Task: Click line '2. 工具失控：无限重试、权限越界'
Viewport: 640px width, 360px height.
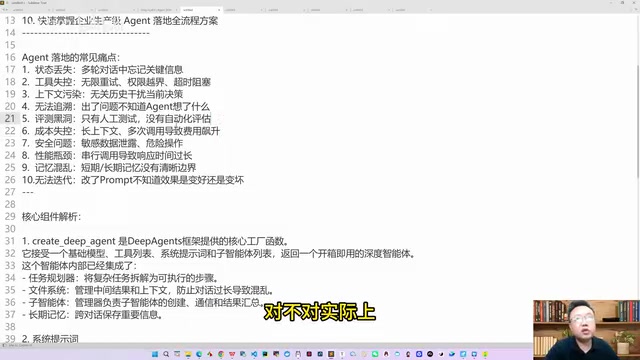Action: 116,82
